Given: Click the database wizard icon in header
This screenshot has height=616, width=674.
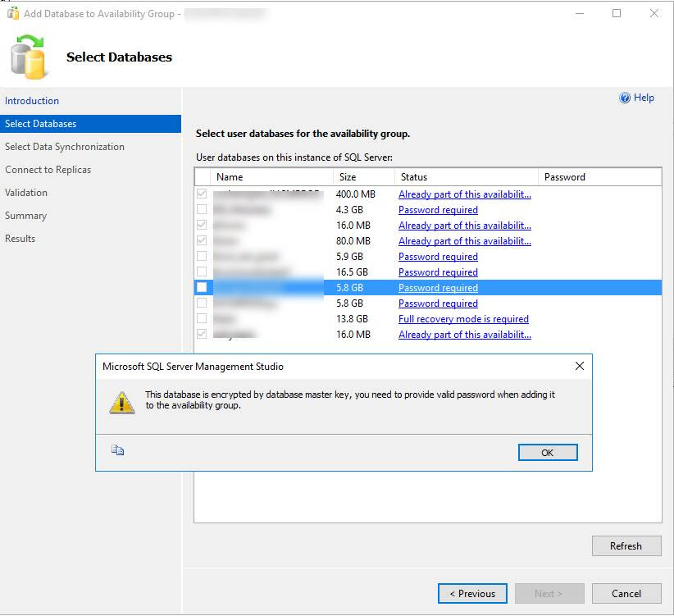Looking at the screenshot, I should [30, 57].
